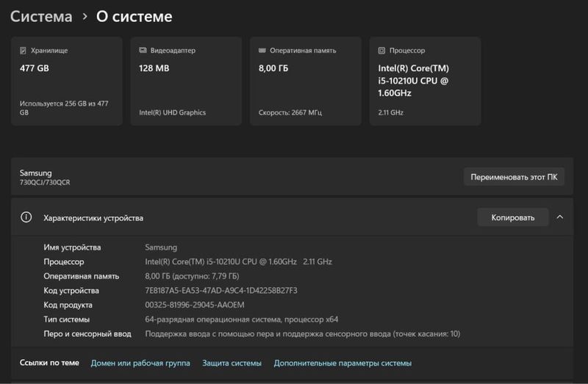Click the Код продукта label
This screenshot has height=384, width=588.
click(68, 305)
